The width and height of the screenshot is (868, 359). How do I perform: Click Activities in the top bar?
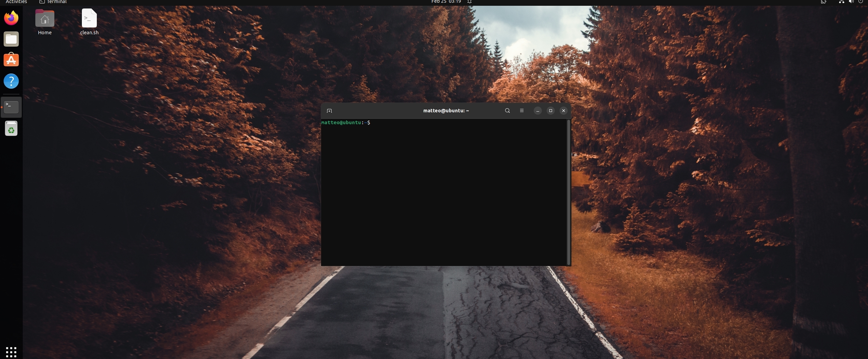(x=16, y=2)
